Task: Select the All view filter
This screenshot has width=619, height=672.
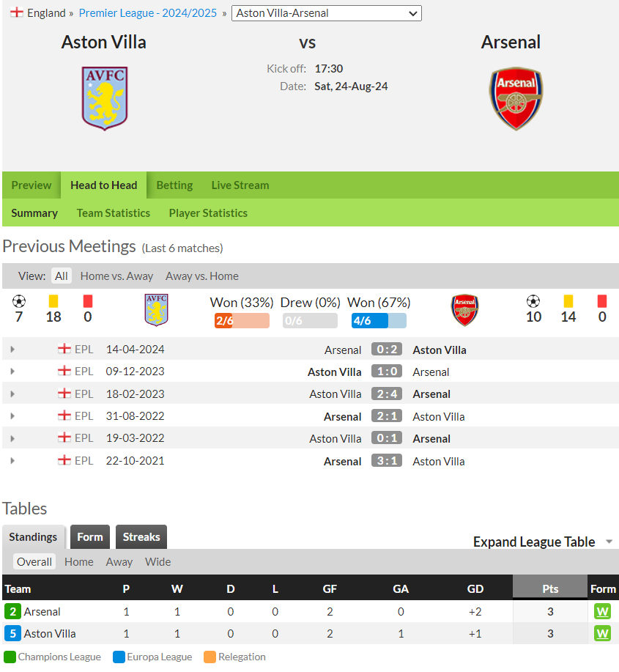Action: [62, 276]
